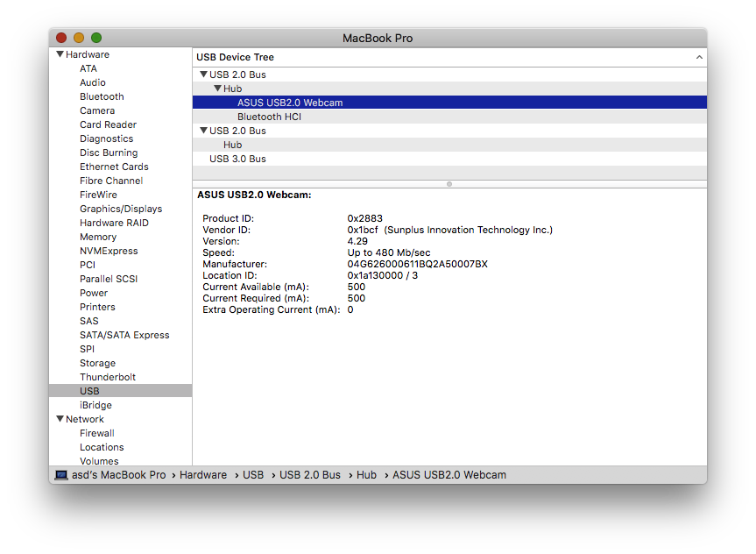
Task: Click USB 2.0 Bus in path bar
Action: tap(309, 475)
